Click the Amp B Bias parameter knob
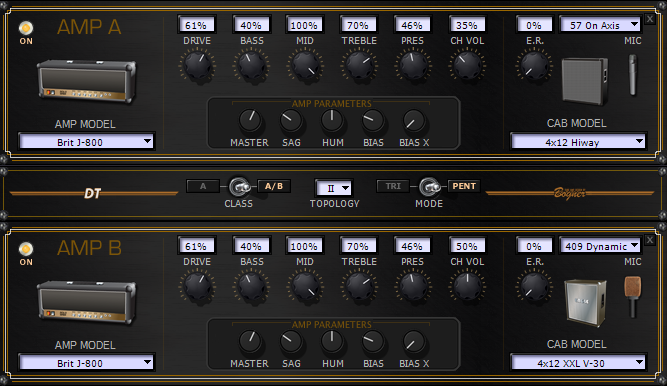This screenshot has width=667, height=386. tap(373, 341)
